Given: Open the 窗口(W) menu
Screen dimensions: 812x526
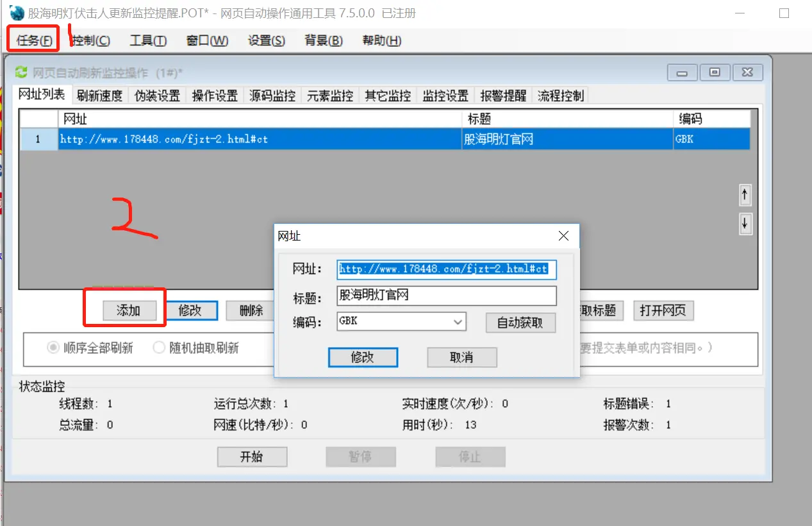Looking at the screenshot, I should coord(207,40).
